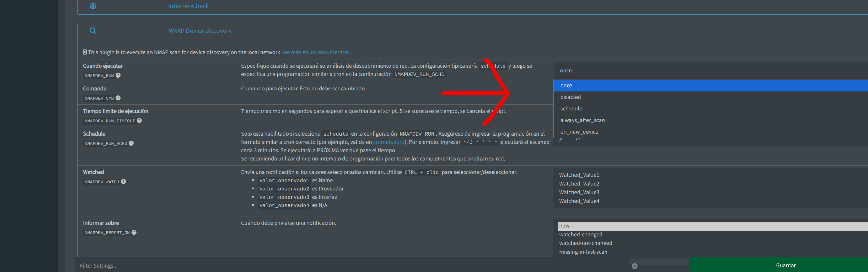Click help icon beside NMAPDEV_REPORT_ON
The image size is (868, 272).
(x=134, y=232)
